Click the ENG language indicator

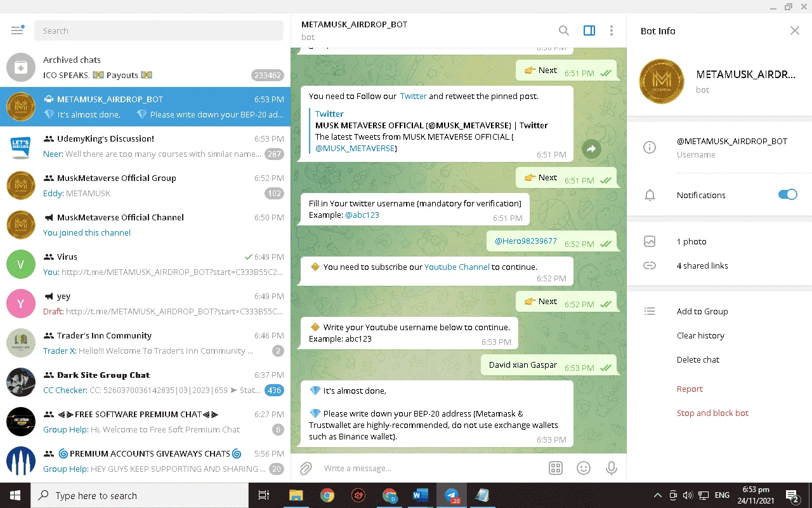pos(722,495)
